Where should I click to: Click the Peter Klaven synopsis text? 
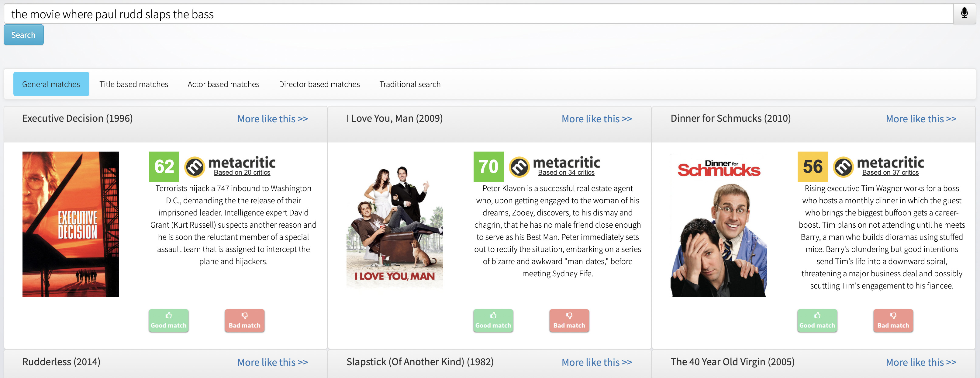(x=557, y=230)
